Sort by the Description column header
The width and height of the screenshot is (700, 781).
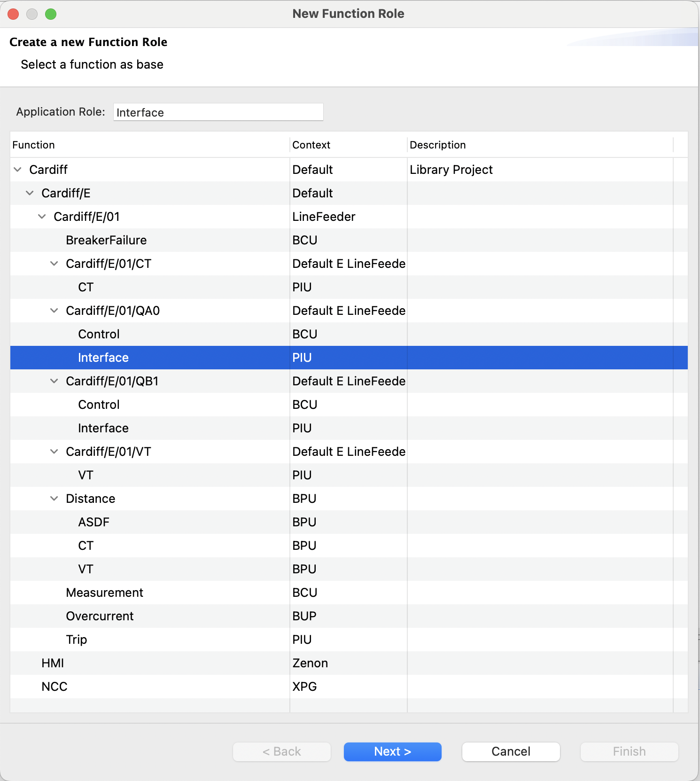coord(540,145)
